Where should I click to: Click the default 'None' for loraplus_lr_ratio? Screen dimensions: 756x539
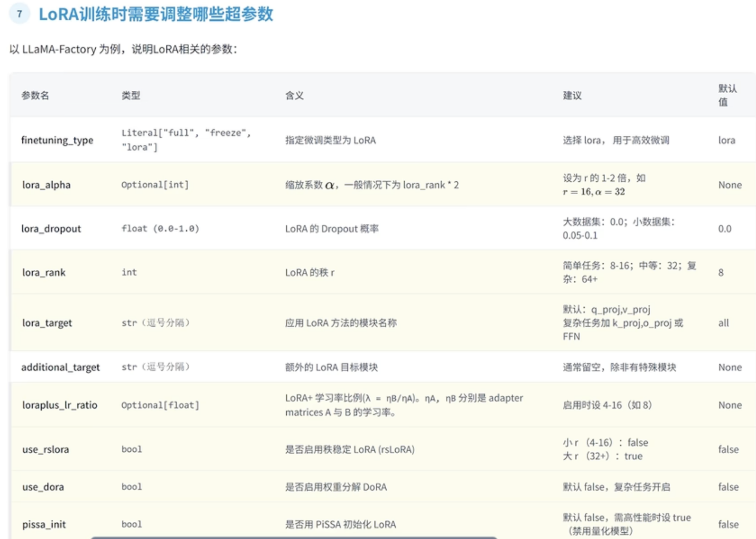[730, 405]
